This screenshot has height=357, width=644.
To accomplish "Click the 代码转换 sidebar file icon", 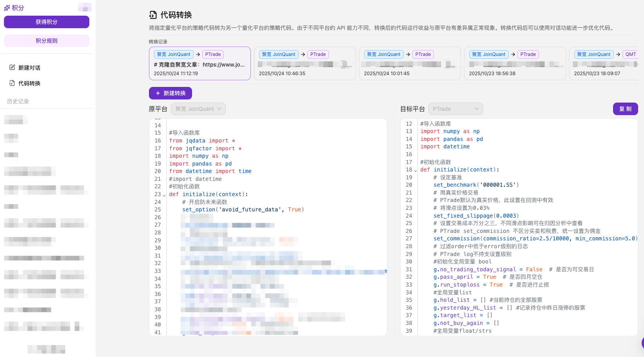I will coord(12,83).
